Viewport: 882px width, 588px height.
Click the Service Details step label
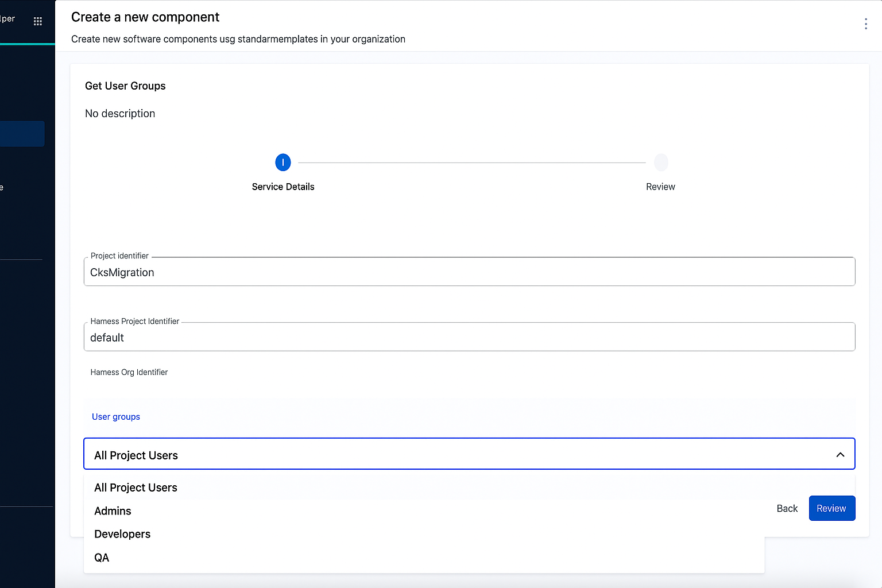[x=283, y=187]
